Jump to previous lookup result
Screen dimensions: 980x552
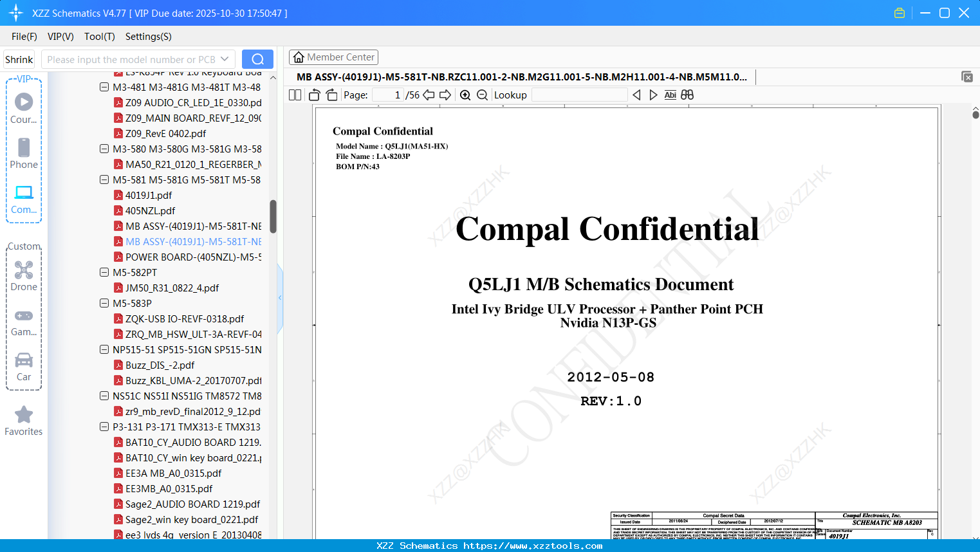point(636,95)
